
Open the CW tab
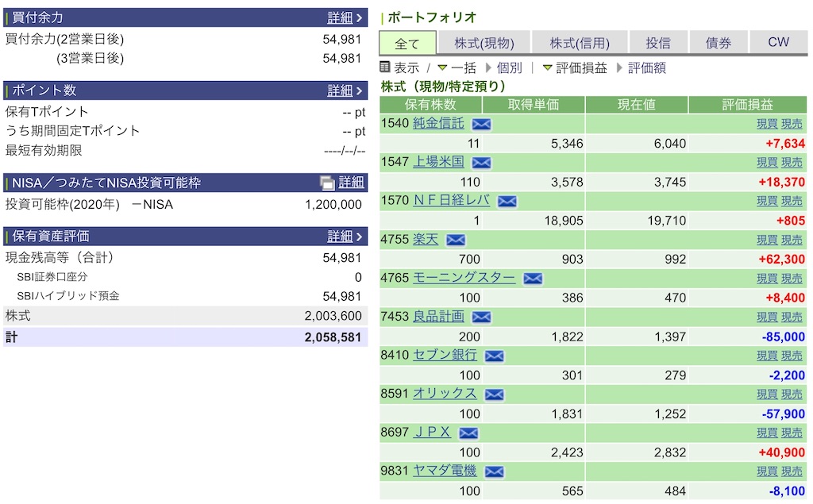click(778, 43)
